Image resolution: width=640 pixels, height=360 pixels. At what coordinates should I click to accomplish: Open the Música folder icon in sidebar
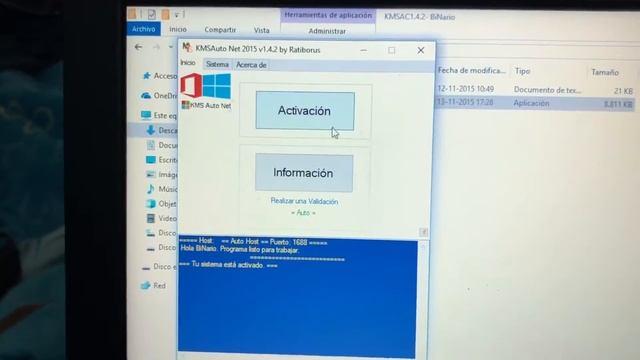coord(151,189)
